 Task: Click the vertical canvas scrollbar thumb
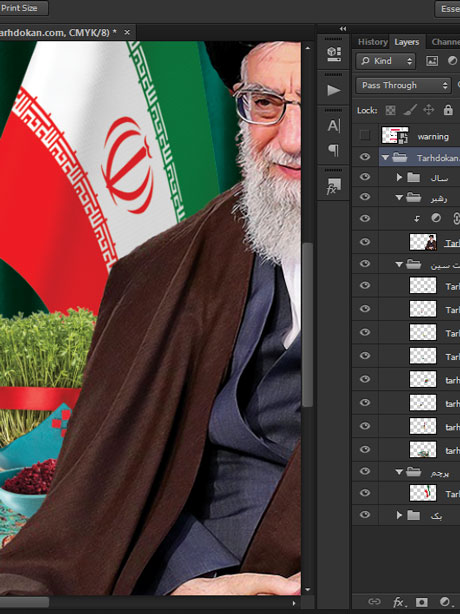[308, 324]
